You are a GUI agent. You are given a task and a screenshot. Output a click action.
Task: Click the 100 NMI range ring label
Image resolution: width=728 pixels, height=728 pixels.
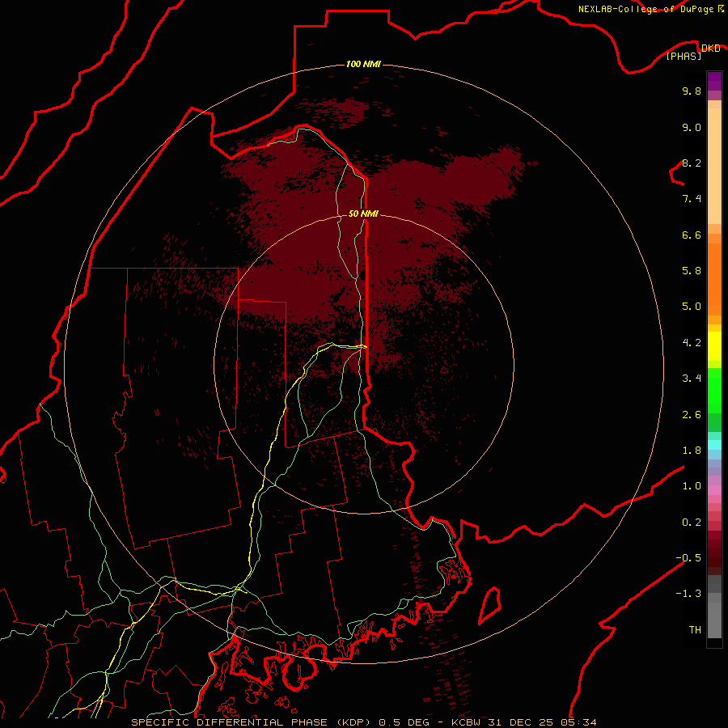coord(363,64)
